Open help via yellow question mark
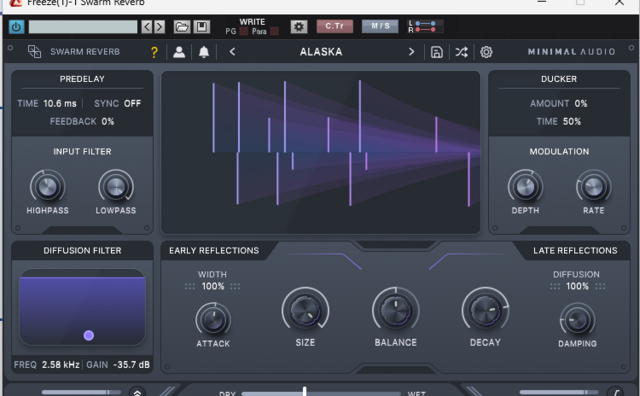 coord(154,52)
